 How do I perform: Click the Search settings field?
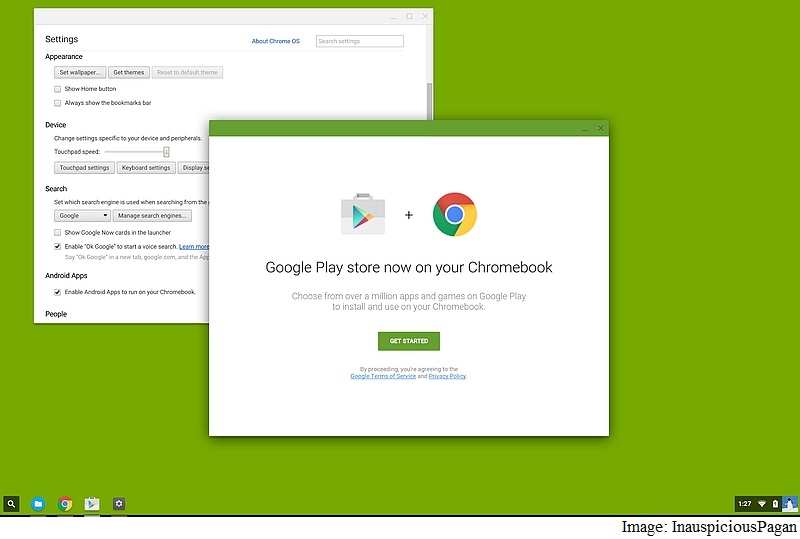360,41
